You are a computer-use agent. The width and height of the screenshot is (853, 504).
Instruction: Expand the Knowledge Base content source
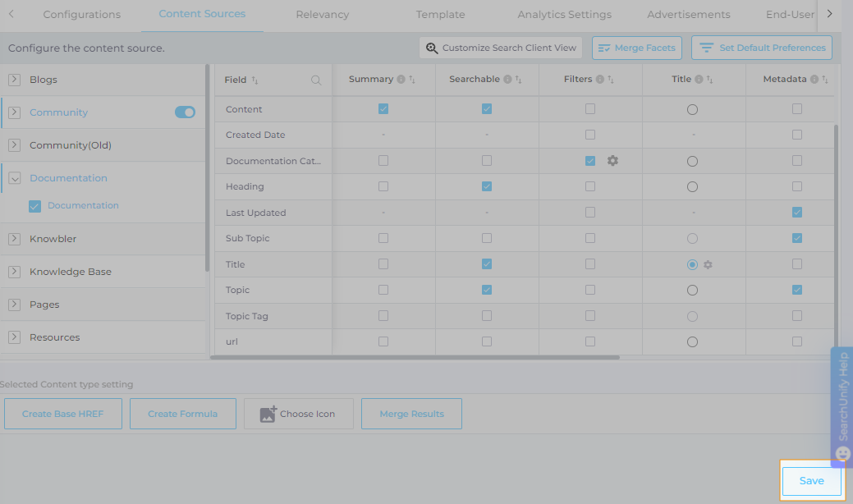coord(15,272)
